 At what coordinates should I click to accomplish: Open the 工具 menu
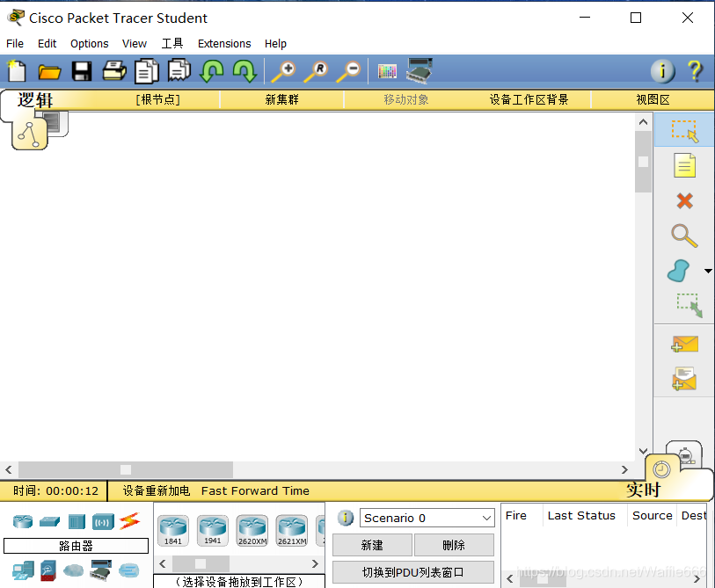(172, 44)
